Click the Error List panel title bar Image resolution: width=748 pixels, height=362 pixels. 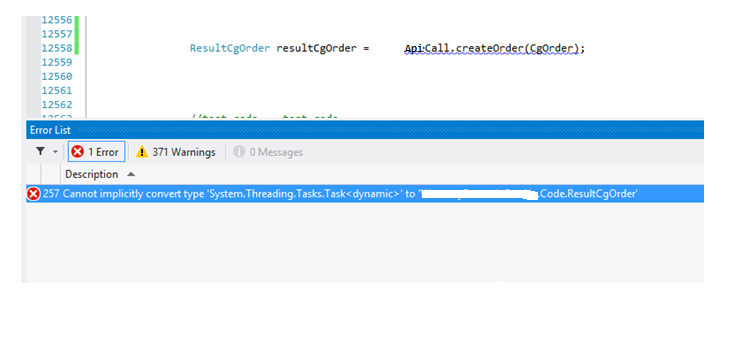365,130
